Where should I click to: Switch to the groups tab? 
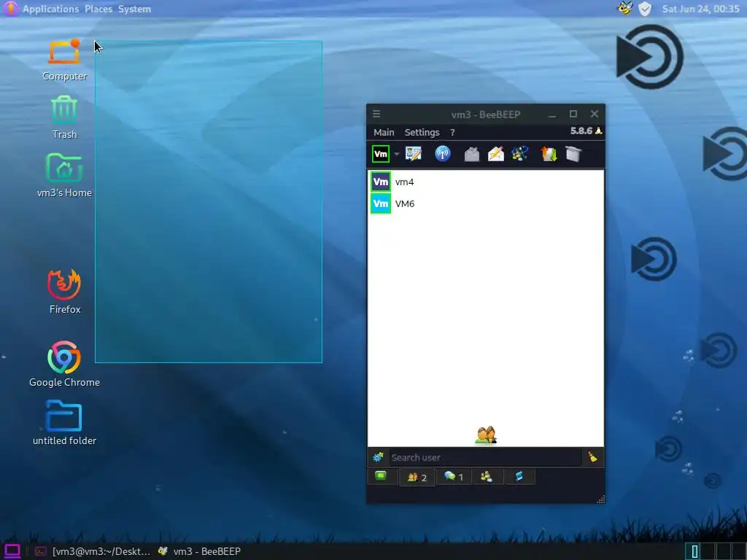click(487, 476)
